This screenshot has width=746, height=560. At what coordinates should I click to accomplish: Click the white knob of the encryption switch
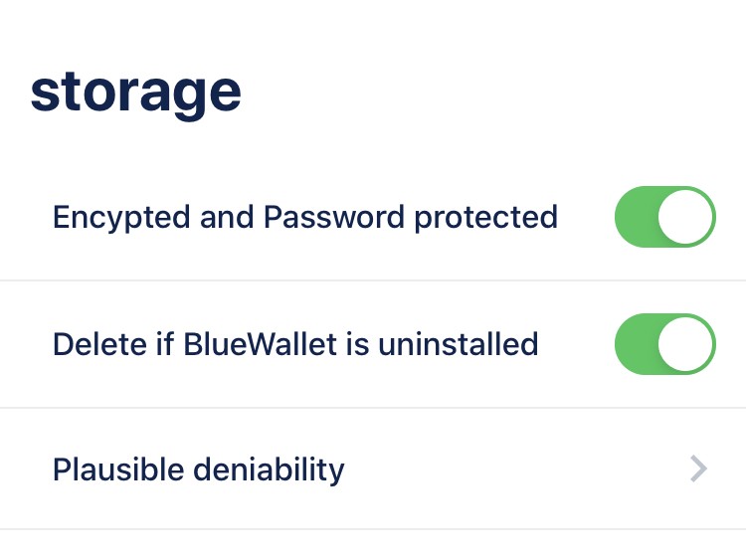click(x=687, y=216)
